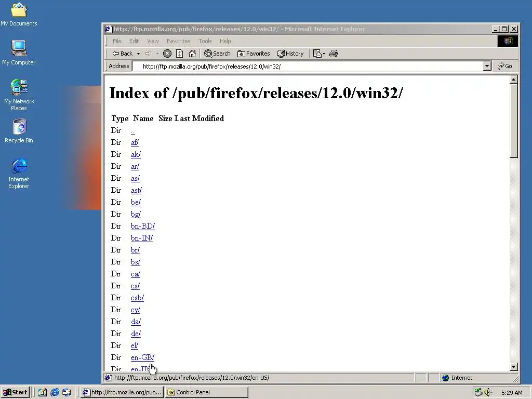Select My Network Places desktop icon
The image size is (532, 399).
click(19, 95)
